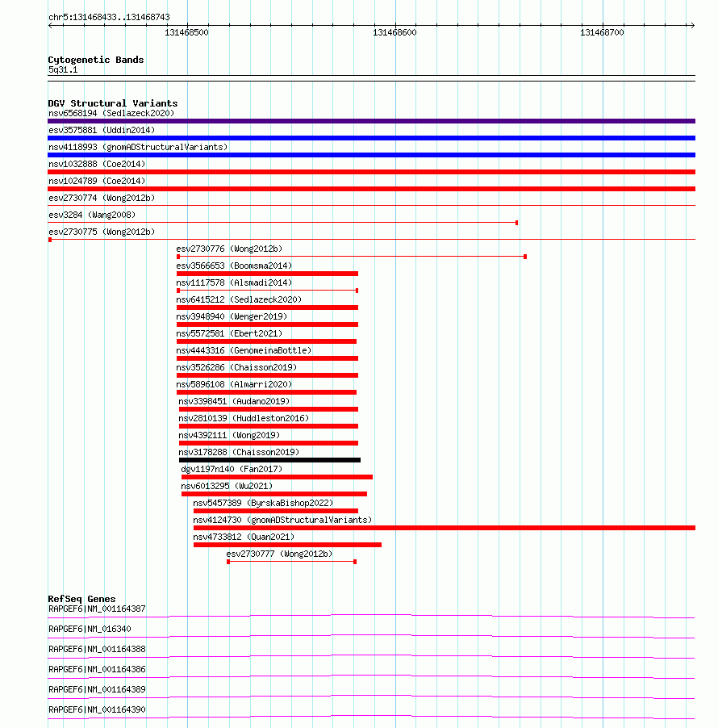Click nsv4124730 (gnomADStructuralVariants) label
The height and width of the screenshot is (728, 718).
282,520
